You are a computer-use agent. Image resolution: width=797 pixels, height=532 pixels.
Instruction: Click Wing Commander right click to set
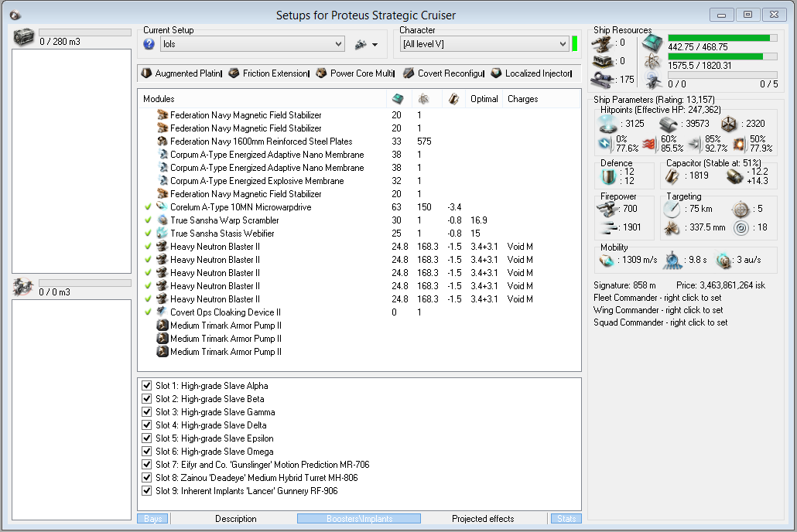pos(658,310)
